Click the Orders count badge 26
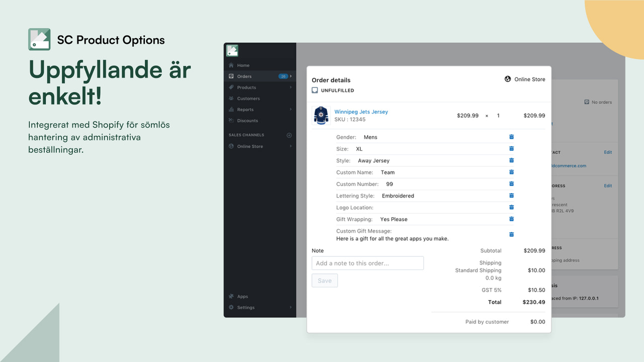 [283, 76]
